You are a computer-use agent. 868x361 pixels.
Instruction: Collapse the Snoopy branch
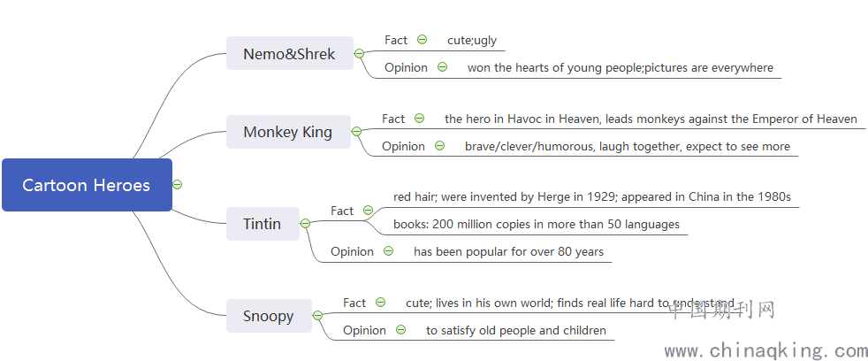(317, 316)
